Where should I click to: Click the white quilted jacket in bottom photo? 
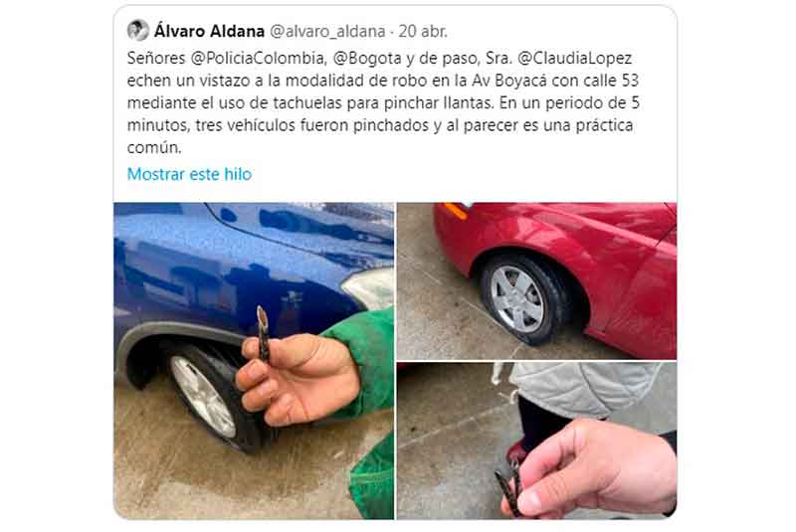point(584,388)
